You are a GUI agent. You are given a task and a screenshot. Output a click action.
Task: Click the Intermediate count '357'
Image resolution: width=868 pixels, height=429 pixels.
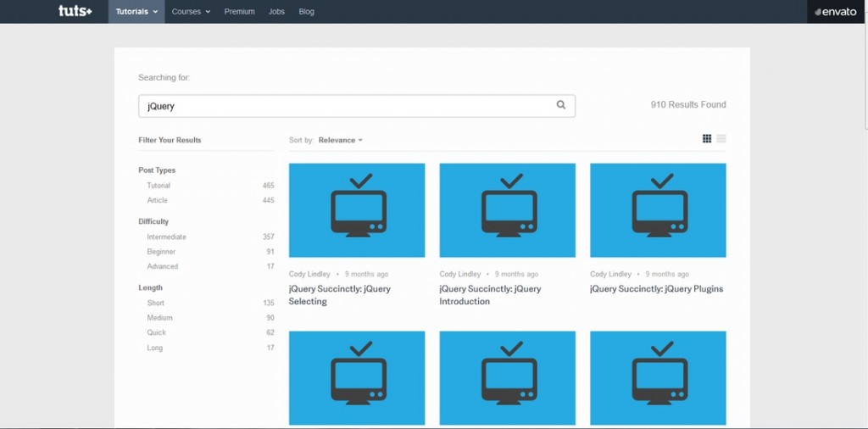[269, 237]
